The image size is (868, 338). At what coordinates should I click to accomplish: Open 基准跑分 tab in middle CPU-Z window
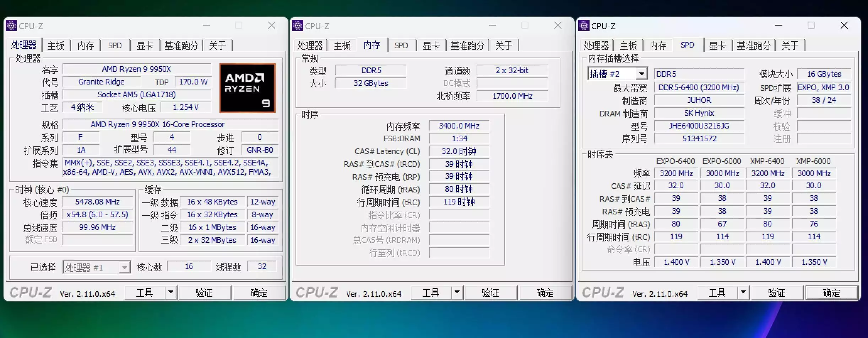[467, 45]
